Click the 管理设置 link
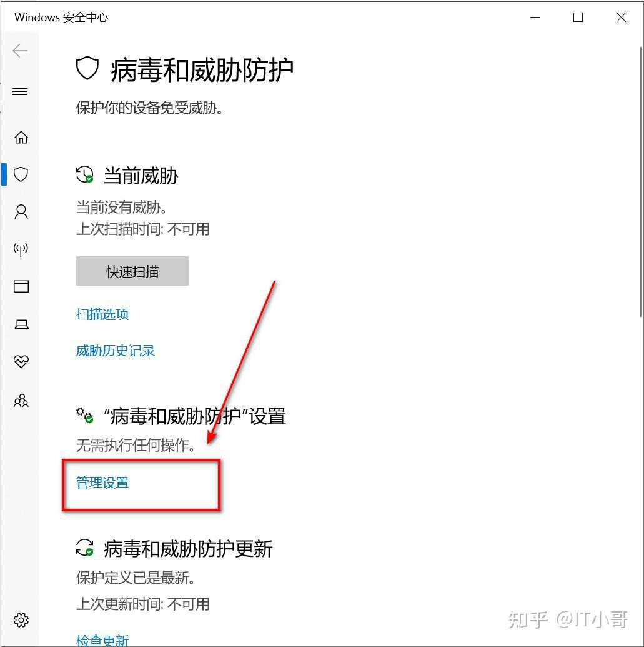644x647 pixels. pyautogui.click(x=102, y=483)
